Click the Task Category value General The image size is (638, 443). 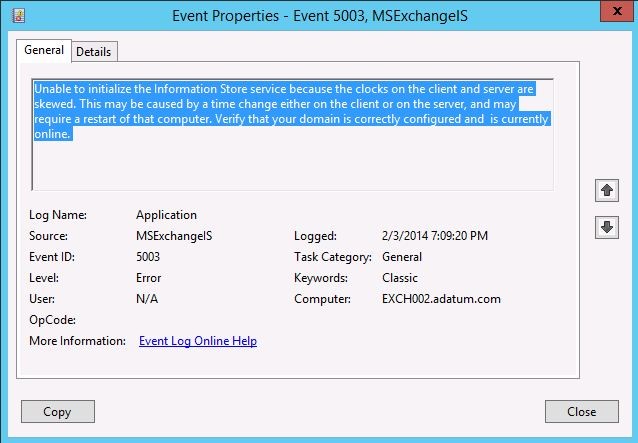point(402,257)
